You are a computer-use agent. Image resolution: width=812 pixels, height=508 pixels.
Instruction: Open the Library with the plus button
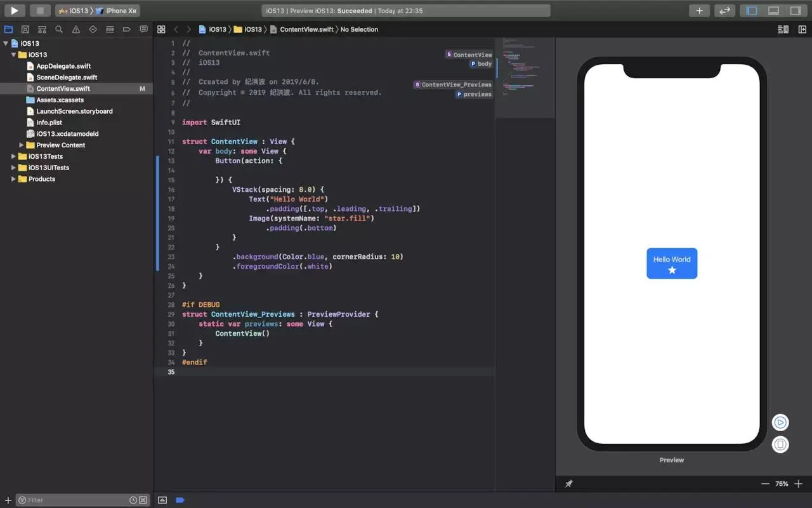[699, 10]
